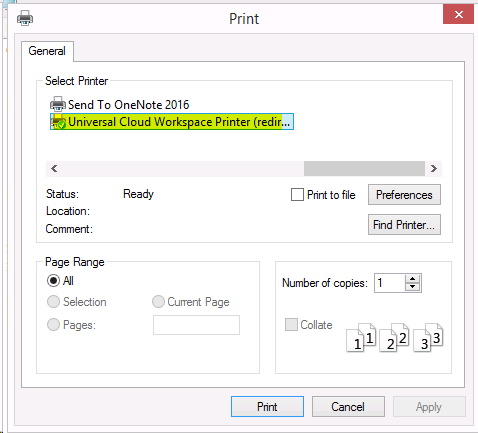
Task: Click the collate preview page set 2
Action: tap(394, 337)
